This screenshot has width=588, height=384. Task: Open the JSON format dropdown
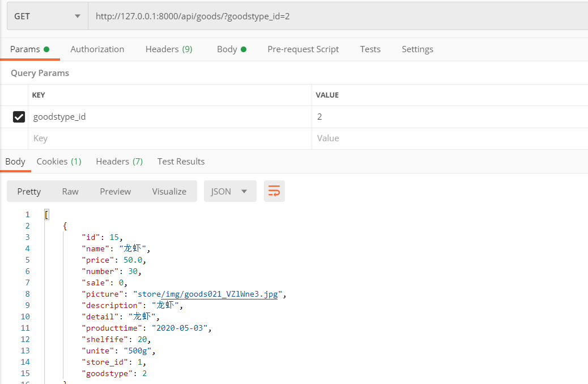tap(230, 192)
